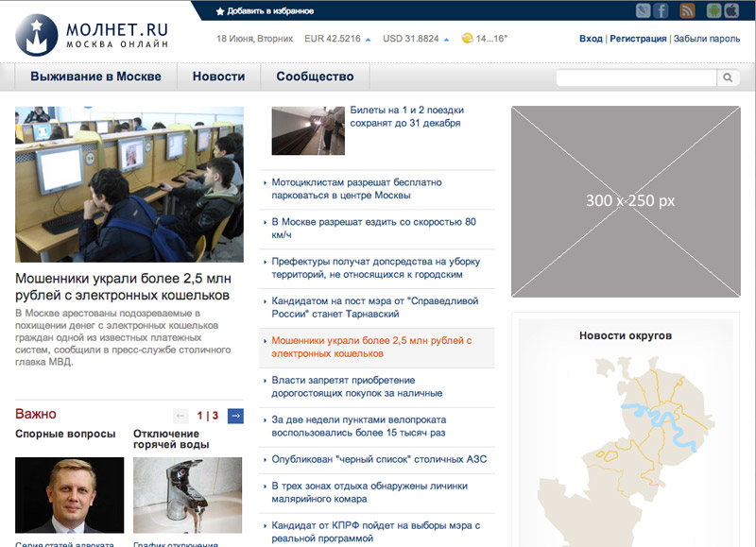The width and height of the screenshot is (756, 547).
Task: Open Опубликован "черный список" столичных АЗС article
Action: click(379, 459)
